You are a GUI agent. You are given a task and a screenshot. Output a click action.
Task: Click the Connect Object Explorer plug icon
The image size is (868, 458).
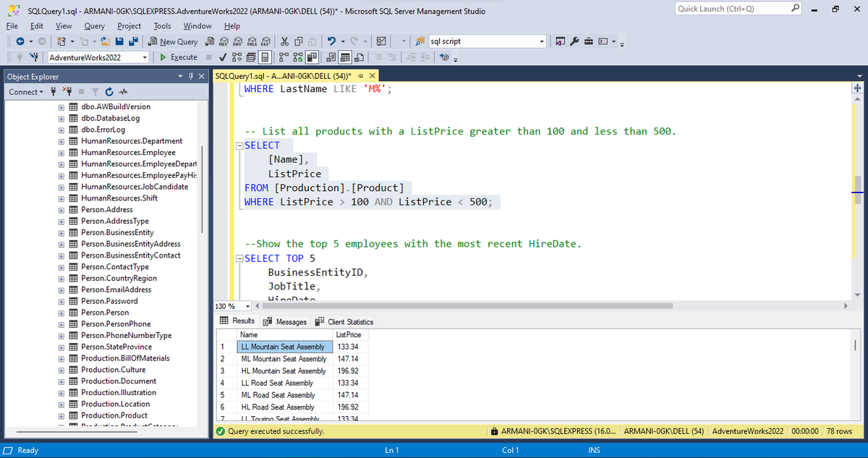(x=54, y=92)
